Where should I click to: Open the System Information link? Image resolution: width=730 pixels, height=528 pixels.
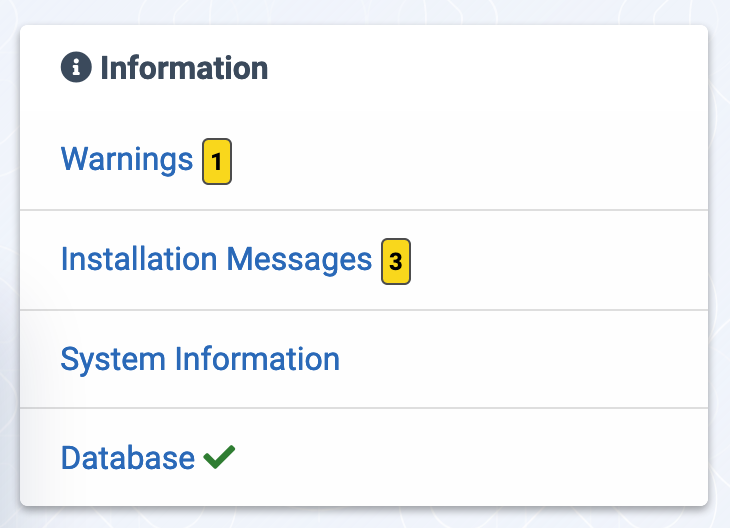200,359
